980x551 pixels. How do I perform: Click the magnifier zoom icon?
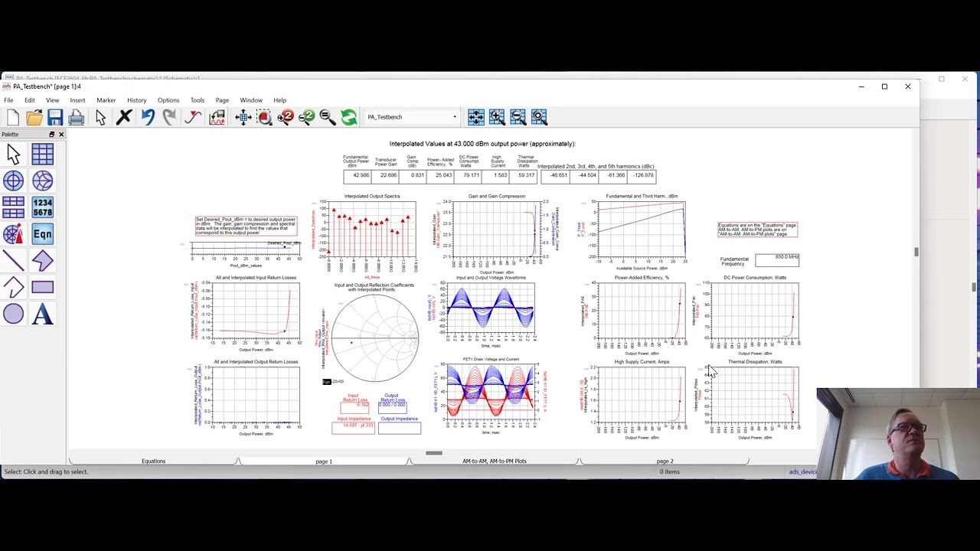(328, 117)
